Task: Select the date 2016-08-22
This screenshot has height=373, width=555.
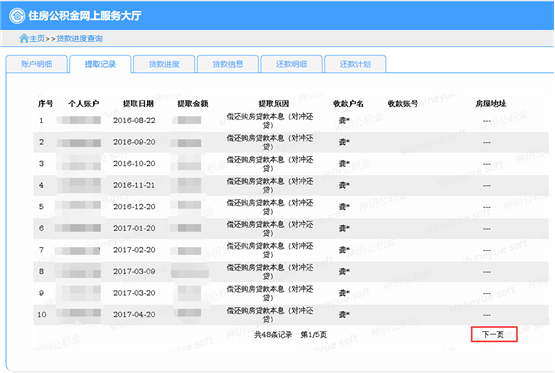Action: pos(134,120)
